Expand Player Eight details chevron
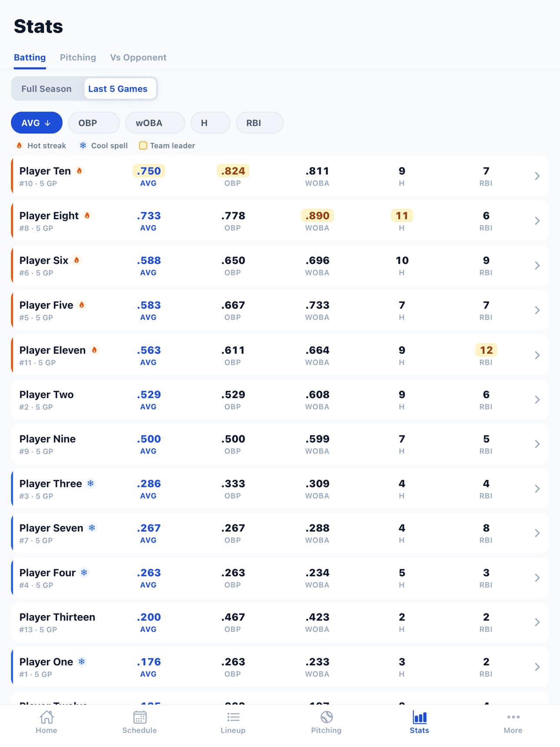This screenshot has width=560, height=747. (x=537, y=221)
